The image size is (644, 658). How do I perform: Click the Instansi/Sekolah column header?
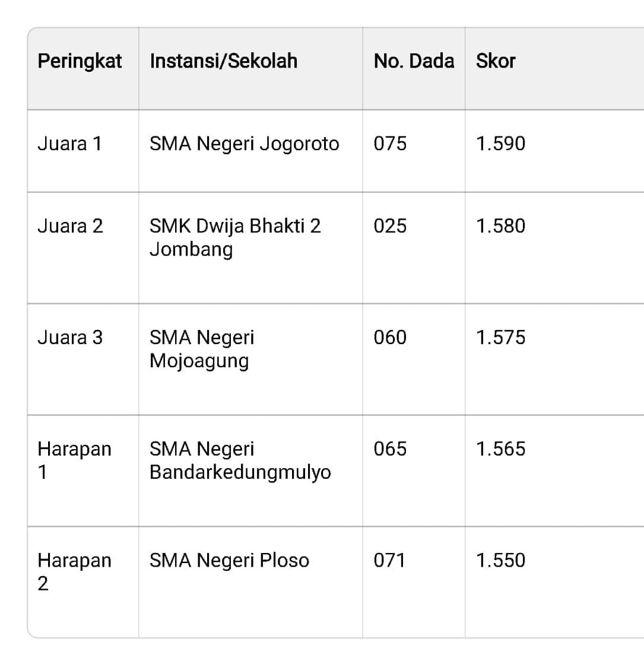click(223, 61)
